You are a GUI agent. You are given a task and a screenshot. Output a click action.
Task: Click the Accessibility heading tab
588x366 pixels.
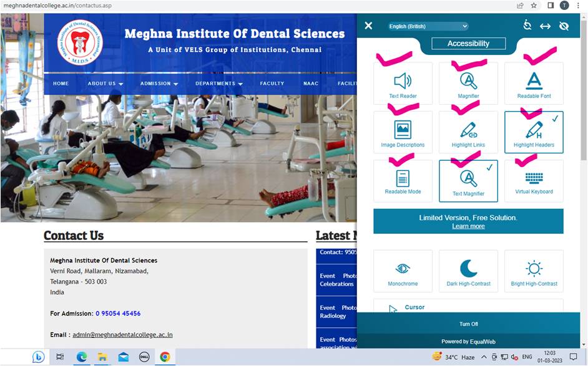[468, 44]
